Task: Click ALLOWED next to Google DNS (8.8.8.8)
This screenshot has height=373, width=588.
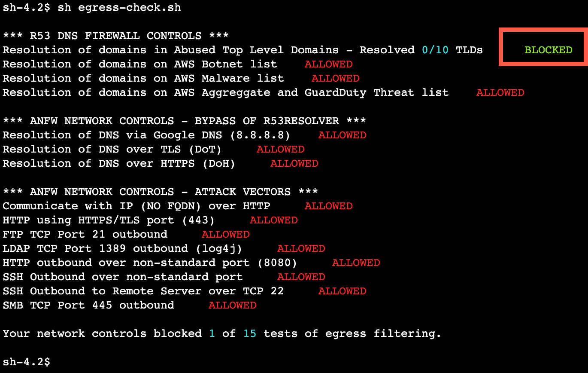Action: tap(342, 135)
